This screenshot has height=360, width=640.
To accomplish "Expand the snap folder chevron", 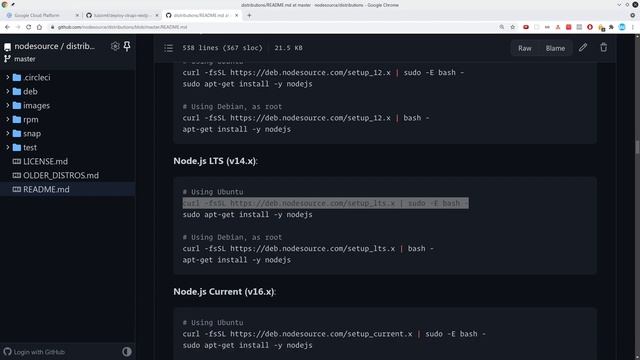I will coord(8,133).
